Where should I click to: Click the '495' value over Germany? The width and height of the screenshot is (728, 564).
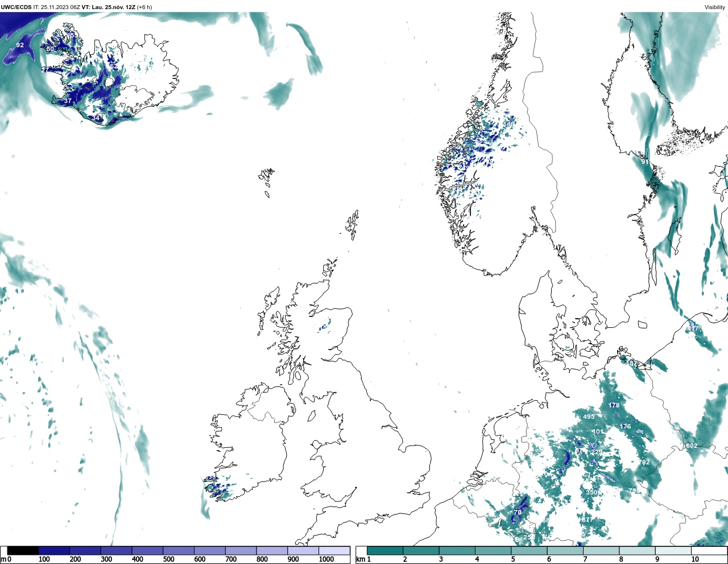[x=589, y=417]
